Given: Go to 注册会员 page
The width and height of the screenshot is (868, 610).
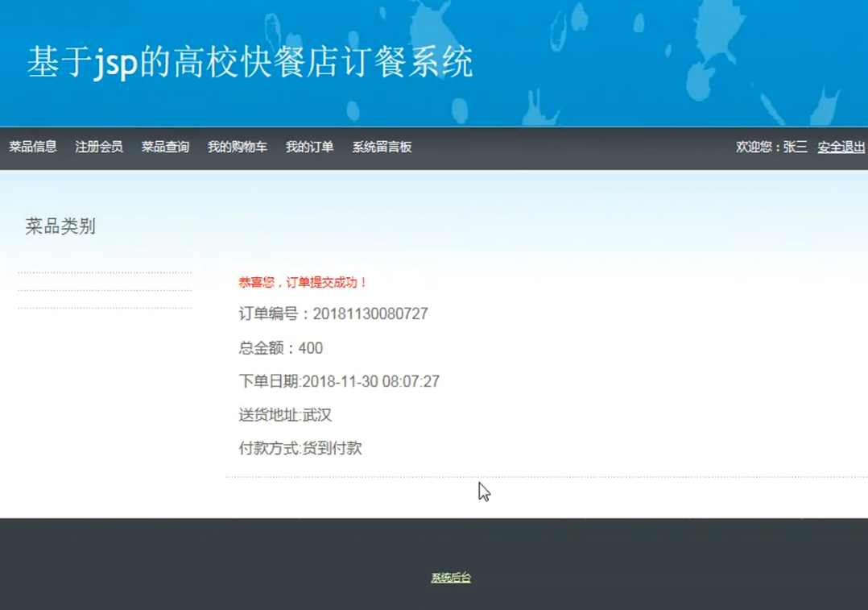Looking at the screenshot, I should point(98,147).
